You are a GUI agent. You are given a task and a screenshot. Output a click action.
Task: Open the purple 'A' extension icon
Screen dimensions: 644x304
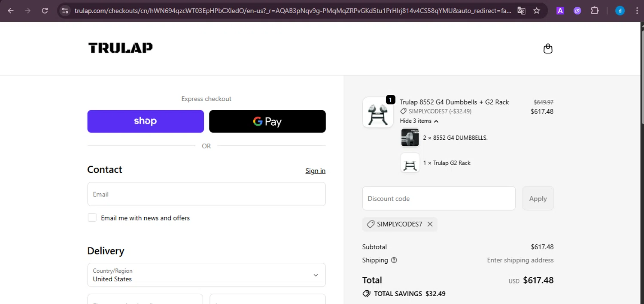tap(560, 11)
